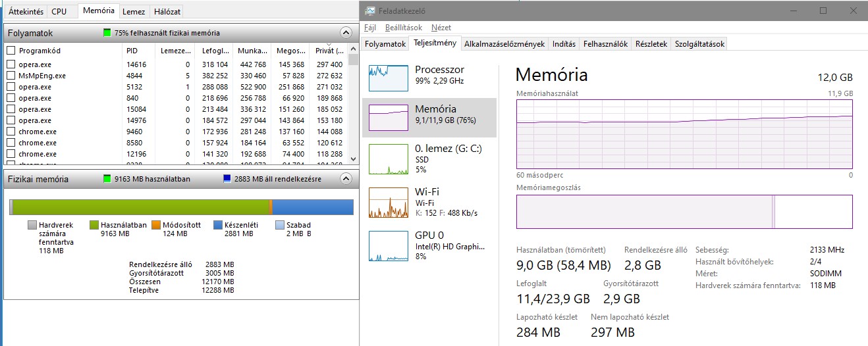Select the Wi-Fi graph thumbnail

pos(389,202)
